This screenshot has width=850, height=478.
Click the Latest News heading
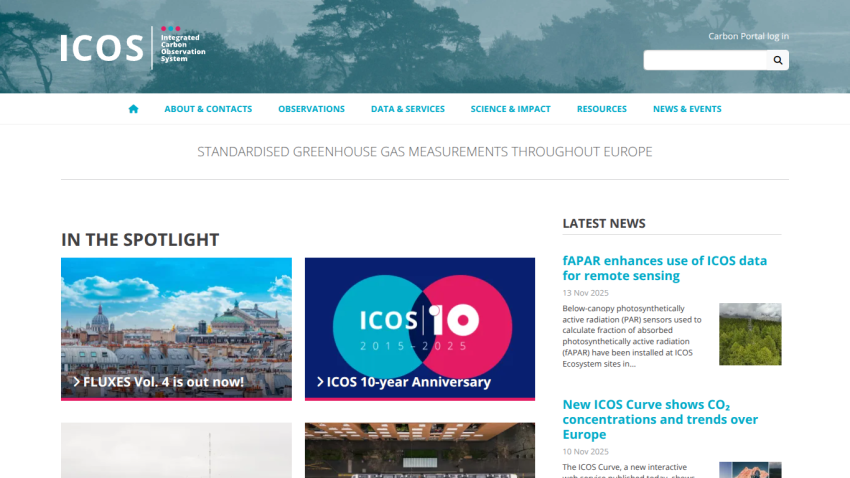click(x=604, y=223)
